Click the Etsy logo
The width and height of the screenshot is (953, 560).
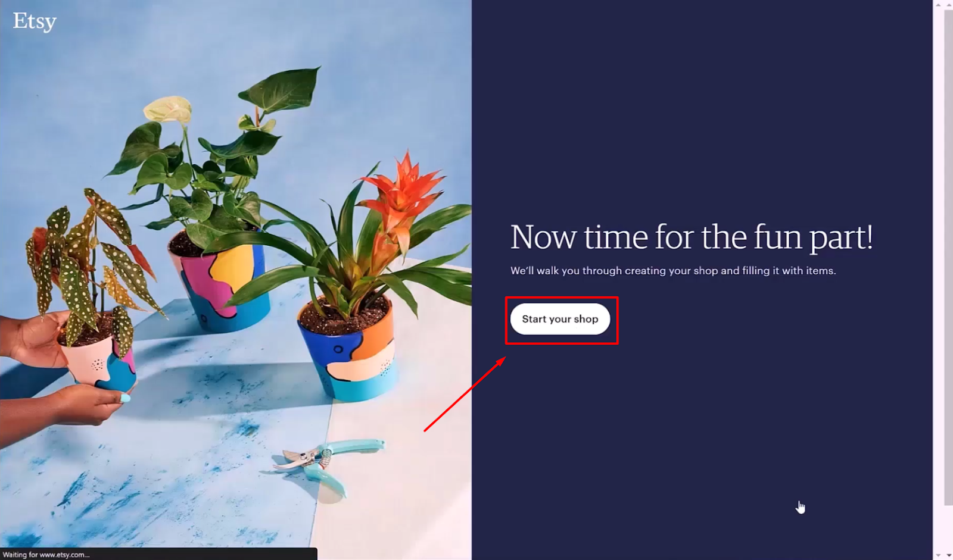coord(35,21)
